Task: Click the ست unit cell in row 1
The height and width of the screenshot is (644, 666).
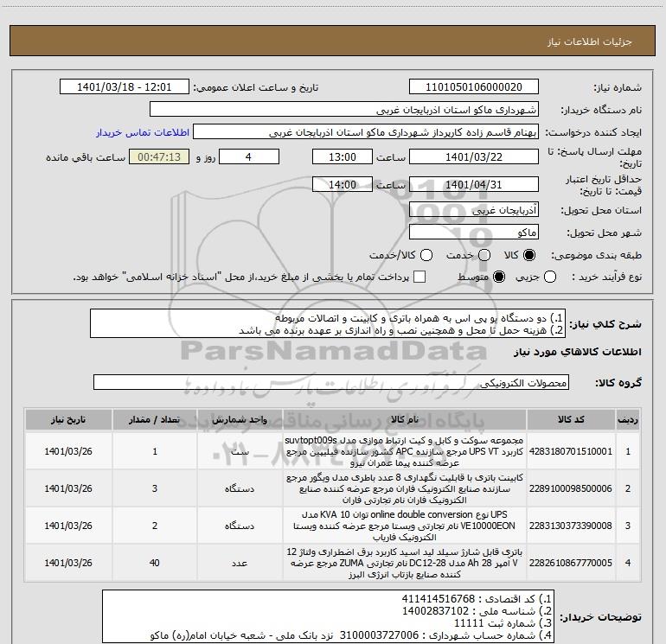Action: pos(240,451)
